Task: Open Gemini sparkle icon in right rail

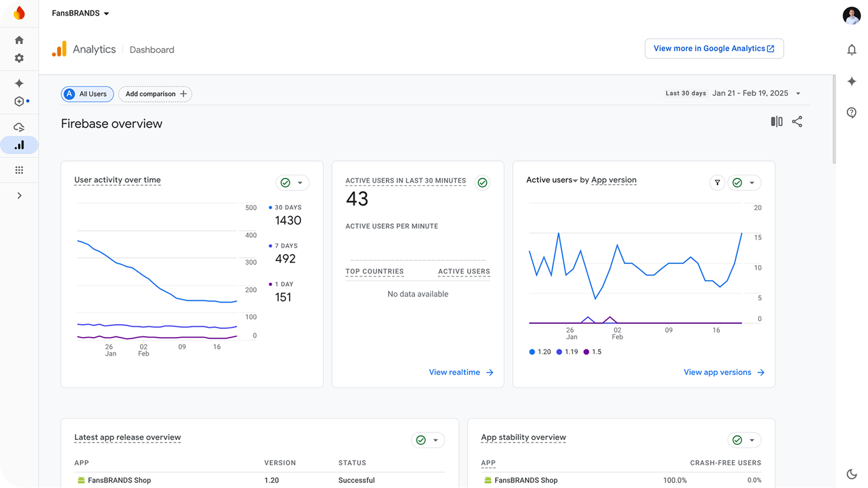Action: click(x=852, y=81)
